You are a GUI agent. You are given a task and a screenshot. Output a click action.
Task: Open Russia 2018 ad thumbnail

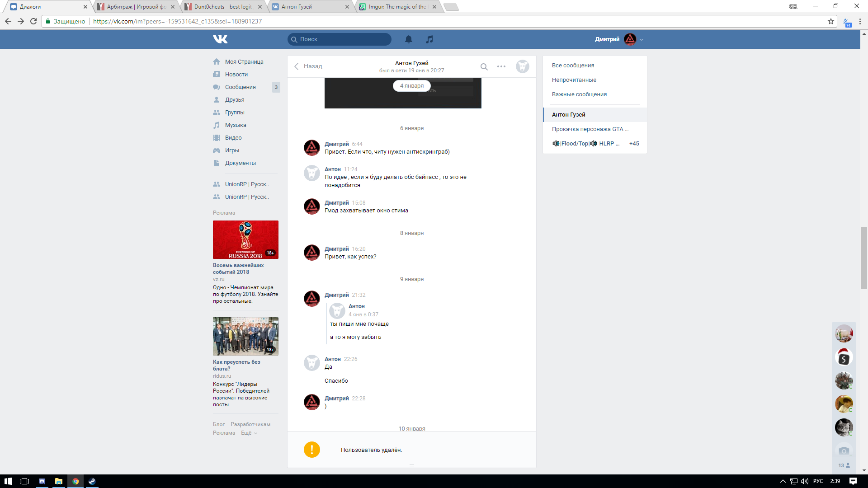click(245, 239)
